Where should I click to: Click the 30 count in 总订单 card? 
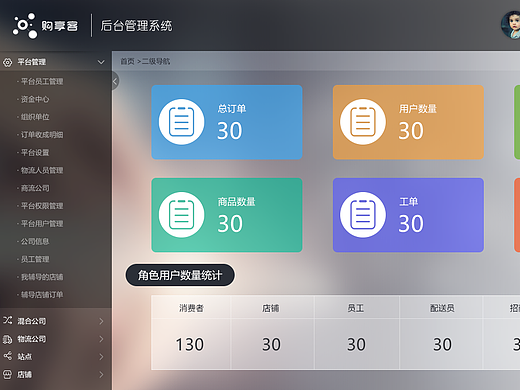(x=230, y=130)
